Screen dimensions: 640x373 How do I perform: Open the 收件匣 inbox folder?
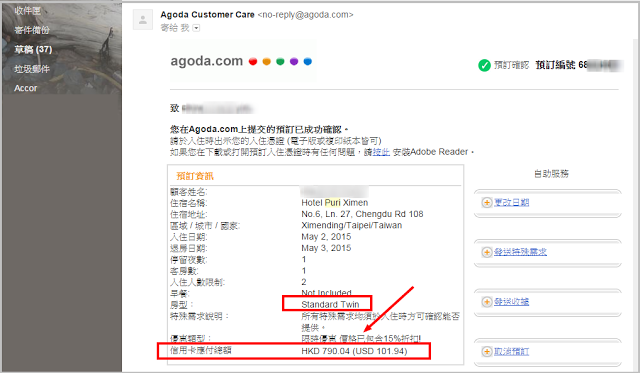point(27,11)
